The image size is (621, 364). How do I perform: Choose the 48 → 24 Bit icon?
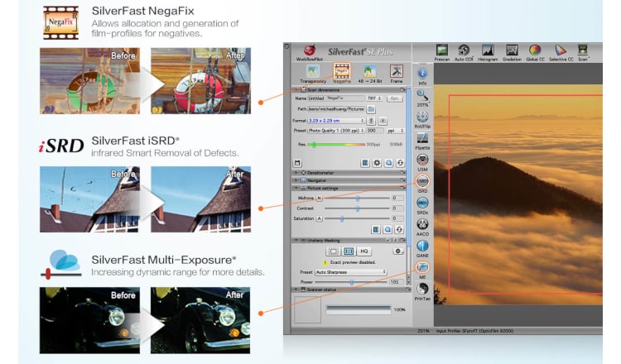370,72
